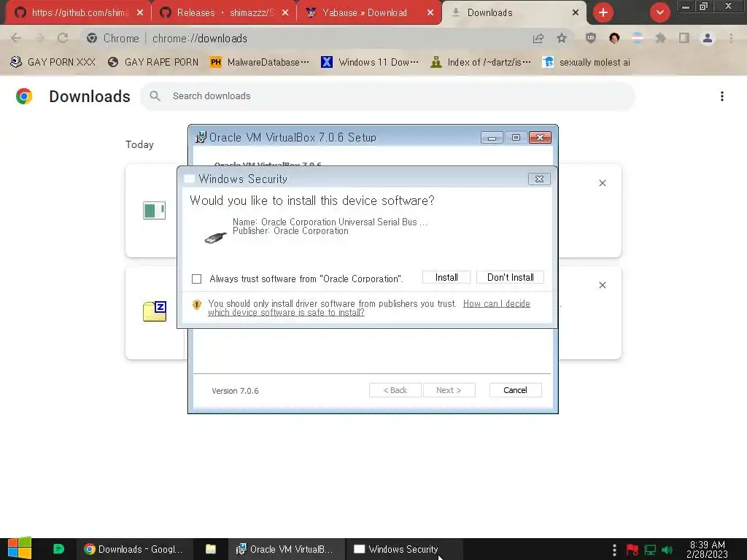Image resolution: width=747 pixels, height=560 pixels.
Task: Close the Yabause Download tab
Action: coord(430,13)
